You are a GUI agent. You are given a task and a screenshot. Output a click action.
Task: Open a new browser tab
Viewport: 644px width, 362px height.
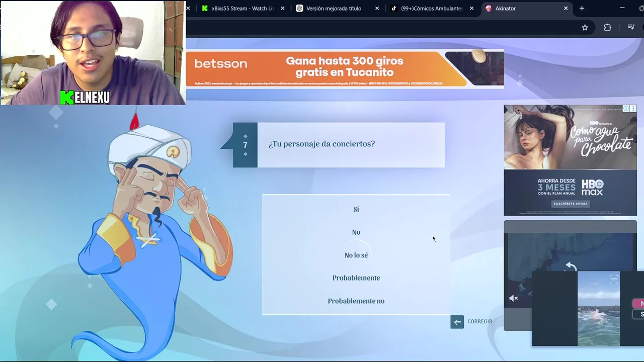pos(582,9)
